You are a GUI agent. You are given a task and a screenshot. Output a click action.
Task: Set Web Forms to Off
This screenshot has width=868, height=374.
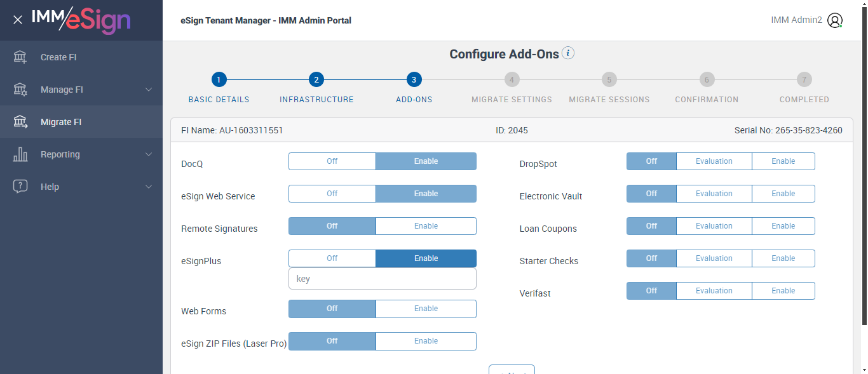point(332,309)
